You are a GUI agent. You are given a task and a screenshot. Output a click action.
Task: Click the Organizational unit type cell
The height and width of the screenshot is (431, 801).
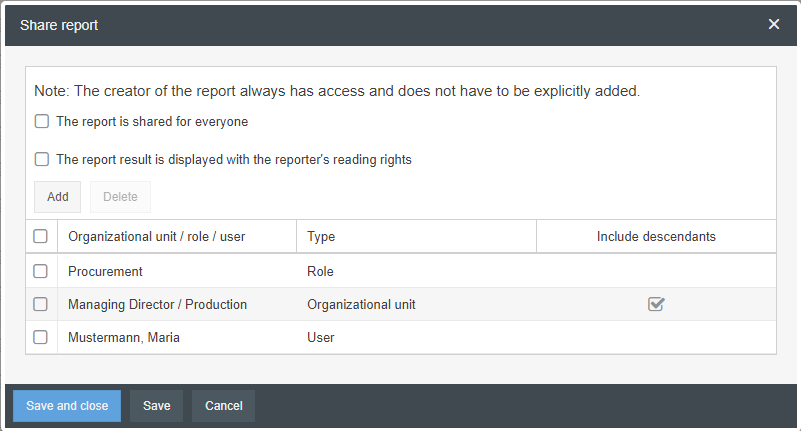point(361,304)
